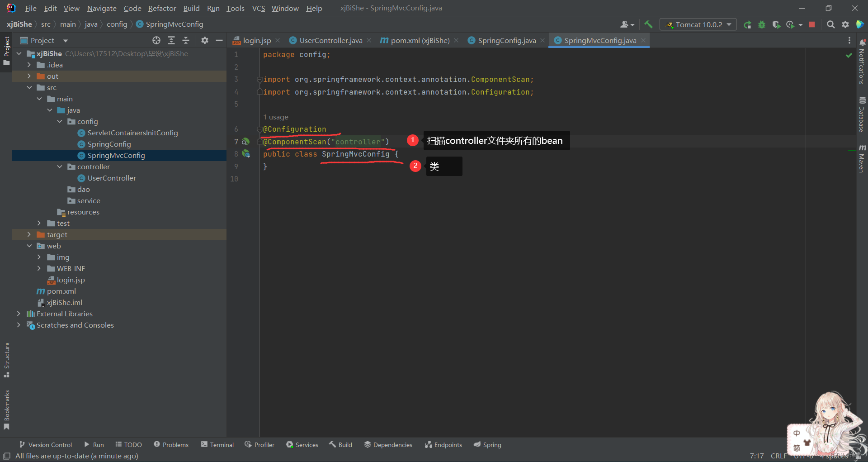Image resolution: width=868 pixels, height=462 pixels.
Task: Open Project view mode dropdown
Action: pyautogui.click(x=66, y=41)
